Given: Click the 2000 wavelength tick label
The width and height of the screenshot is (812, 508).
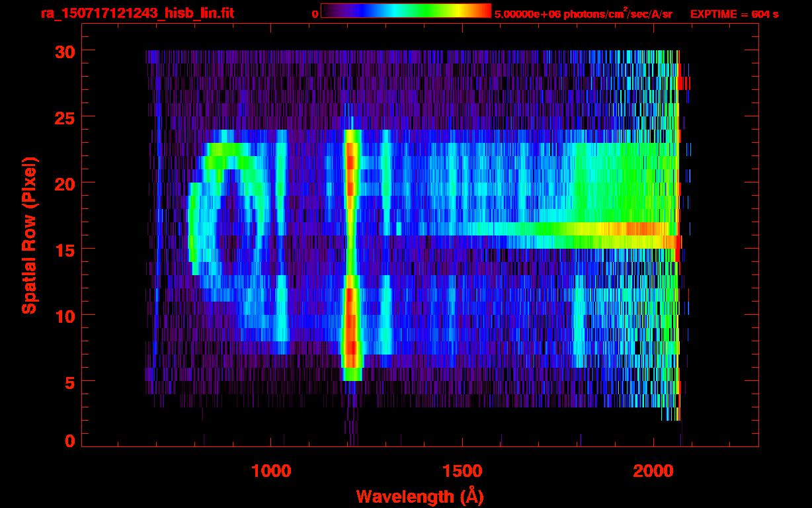Looking at the screenshot, I should (653, 471).
